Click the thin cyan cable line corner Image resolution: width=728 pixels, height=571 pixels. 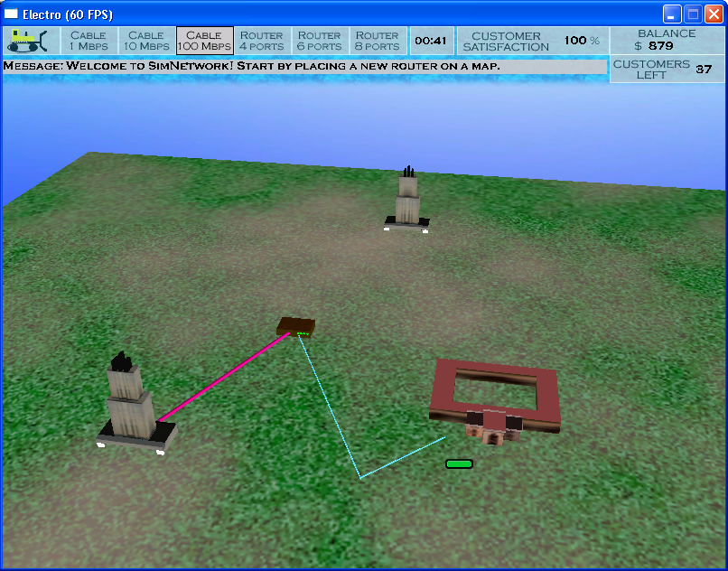pyautogui.click(x=359, y=477)
